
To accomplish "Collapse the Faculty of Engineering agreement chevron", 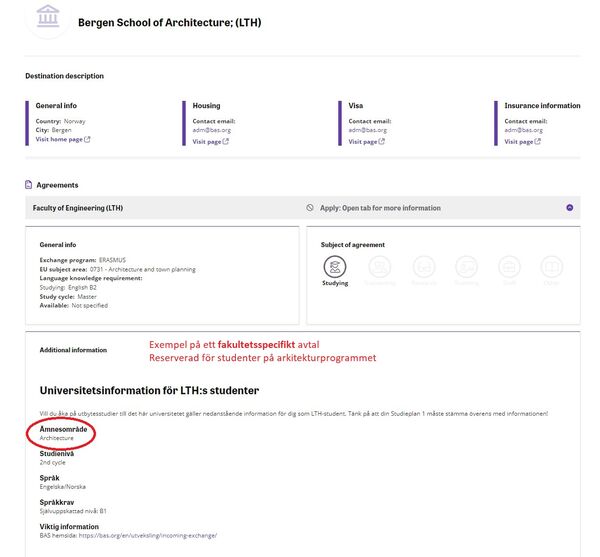I will click(569, 208).
